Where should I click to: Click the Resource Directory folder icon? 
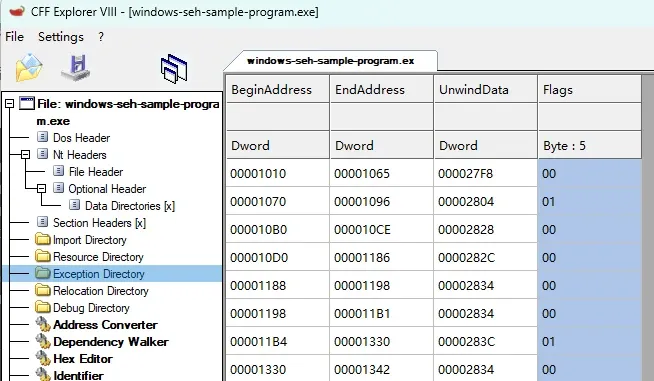click(43, 256)
